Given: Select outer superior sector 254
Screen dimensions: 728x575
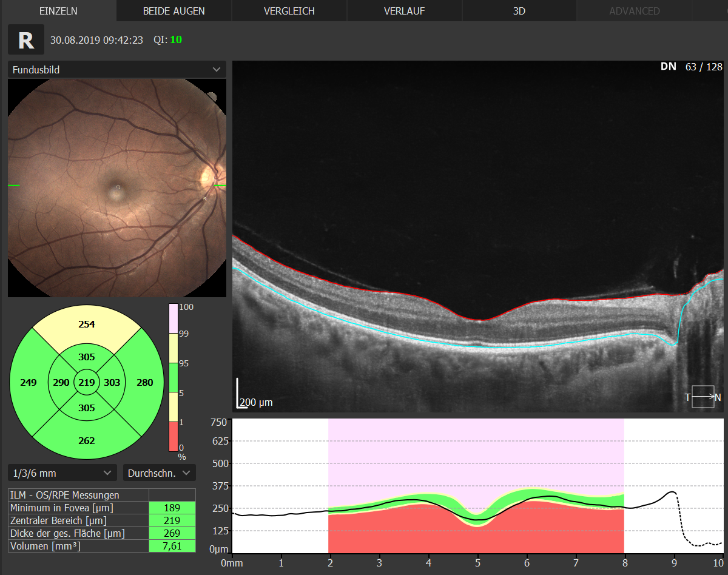Looking at the screenshot, I should click(x=87, y=324).
